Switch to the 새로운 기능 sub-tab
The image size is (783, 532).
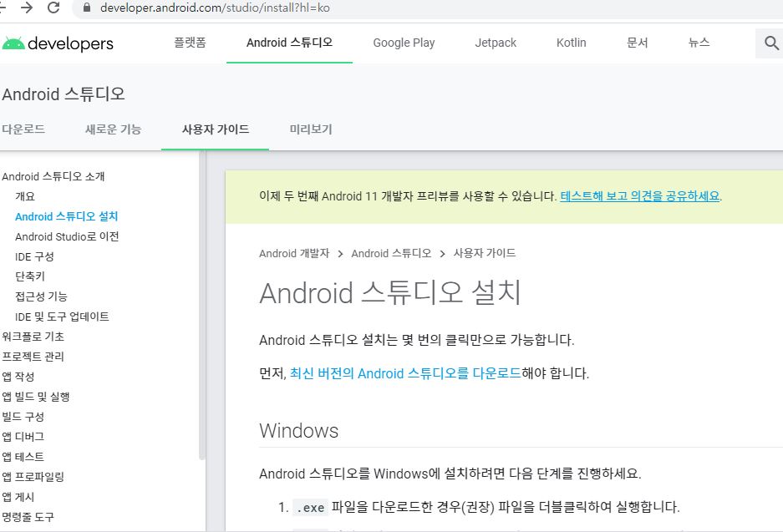click(114, 129)
